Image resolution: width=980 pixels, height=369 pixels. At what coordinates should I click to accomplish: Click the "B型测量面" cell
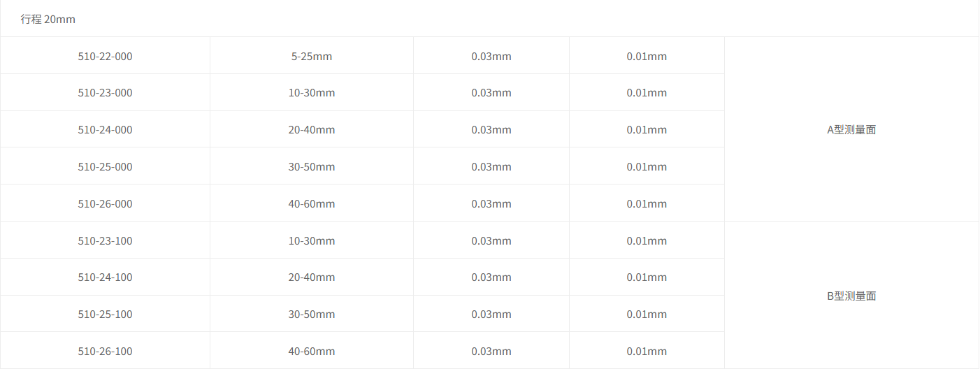[x=851, y=296]
